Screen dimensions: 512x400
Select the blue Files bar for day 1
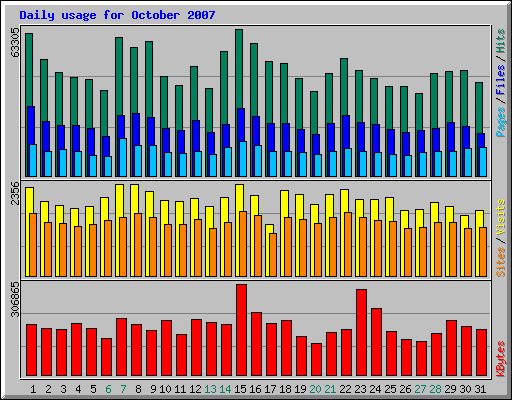point(31,125)
